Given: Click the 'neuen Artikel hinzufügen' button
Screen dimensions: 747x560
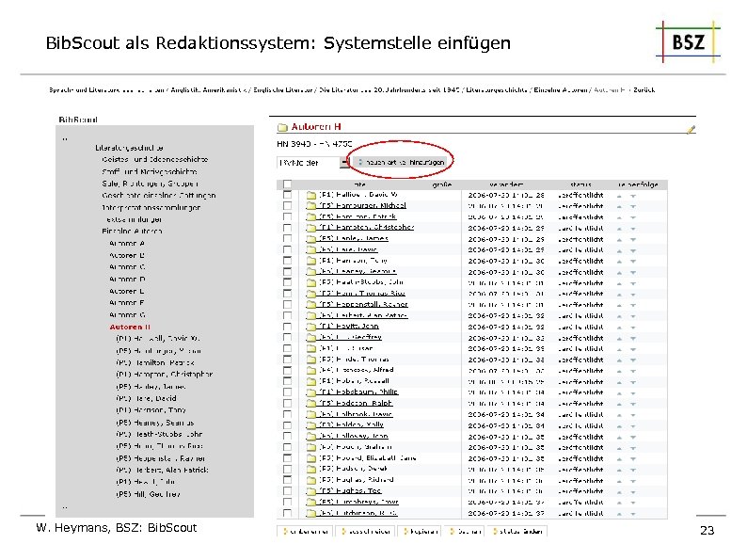Looking at the screenshot, I should point(401,162).
